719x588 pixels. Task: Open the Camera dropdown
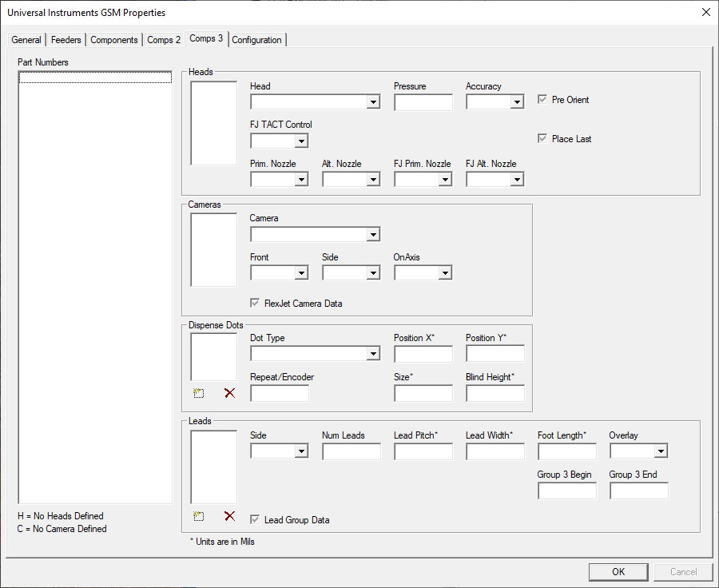coord(372,233)
